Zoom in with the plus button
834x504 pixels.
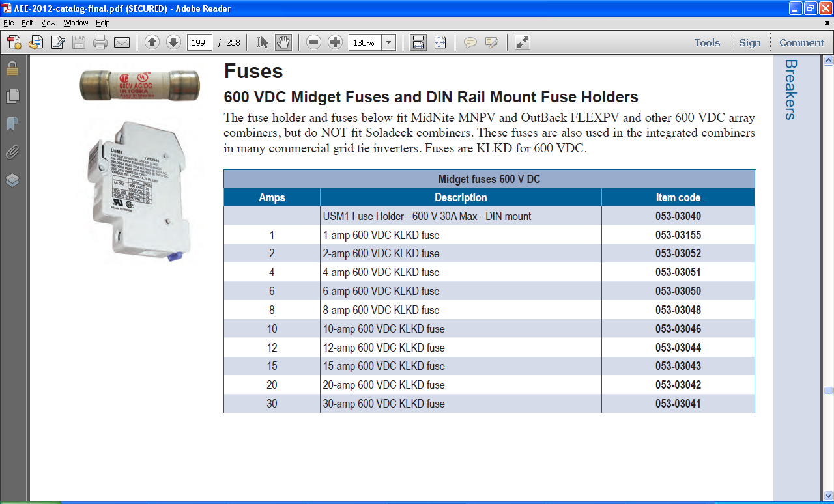[x=335, y=42]
